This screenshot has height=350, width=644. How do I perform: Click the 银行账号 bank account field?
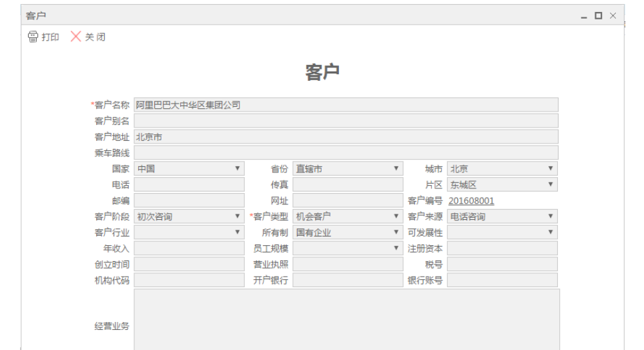pyautogui.click(x=502, y=280)
